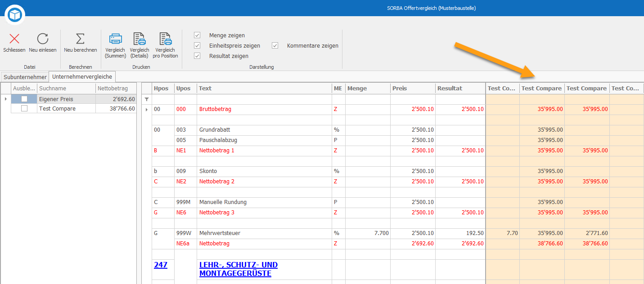Click the Mehrwertsteuer row text
Viewport: 644px width, 284px height.
[x=220, y=233]
